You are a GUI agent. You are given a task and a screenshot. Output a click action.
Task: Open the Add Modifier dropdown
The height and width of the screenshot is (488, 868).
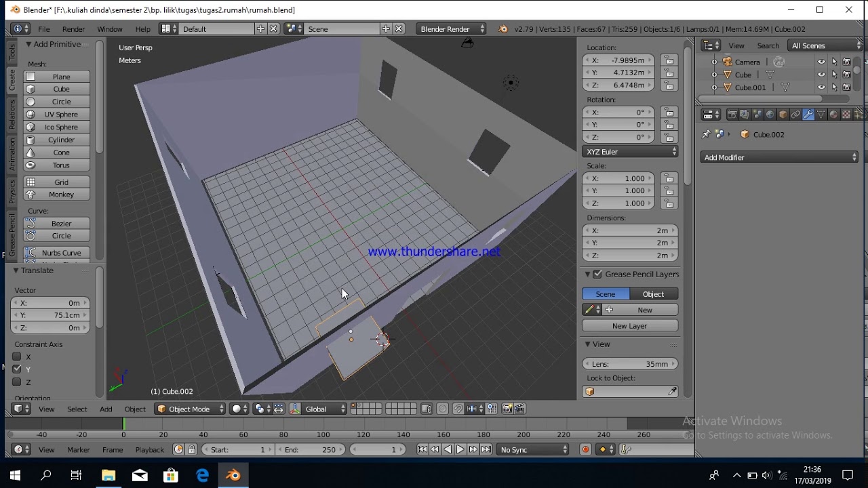779,157
